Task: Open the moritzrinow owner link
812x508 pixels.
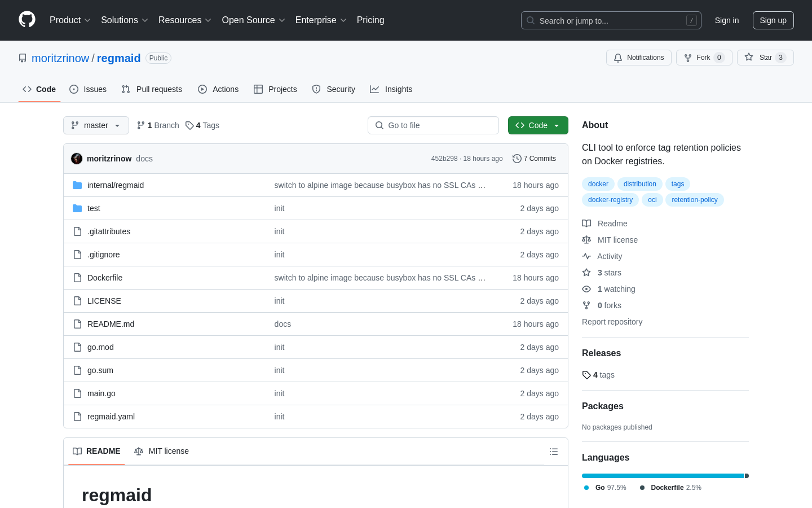Action: point(60,58)
